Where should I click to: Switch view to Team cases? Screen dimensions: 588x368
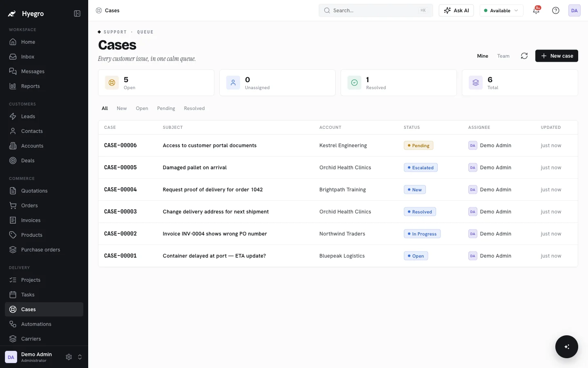pyautogui.click(x=503, y=56)
